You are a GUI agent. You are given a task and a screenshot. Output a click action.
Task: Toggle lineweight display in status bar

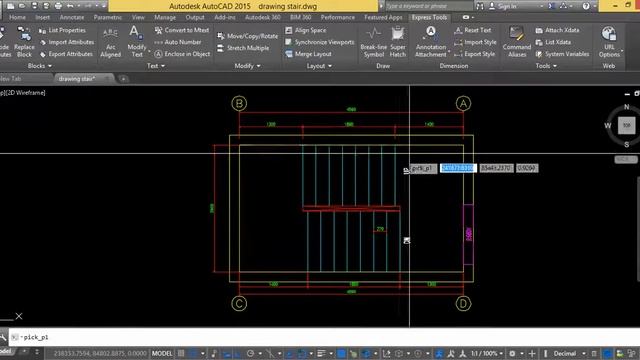pos(321,353)
